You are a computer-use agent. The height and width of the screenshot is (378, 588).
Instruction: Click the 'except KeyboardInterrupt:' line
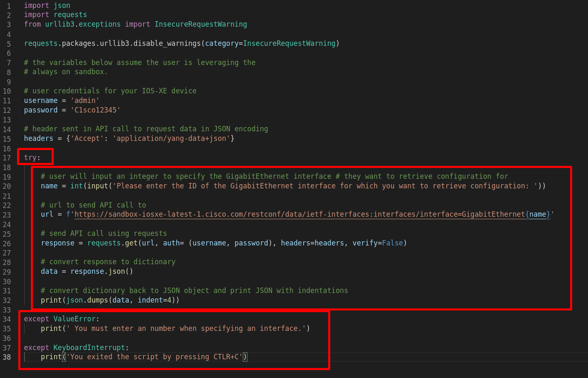click(76, 348)
